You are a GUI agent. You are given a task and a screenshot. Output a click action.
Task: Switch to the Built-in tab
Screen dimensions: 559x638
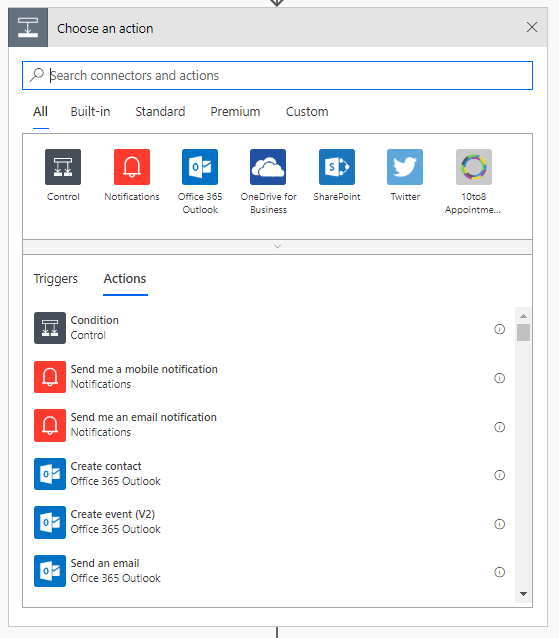tap(90, 111)
